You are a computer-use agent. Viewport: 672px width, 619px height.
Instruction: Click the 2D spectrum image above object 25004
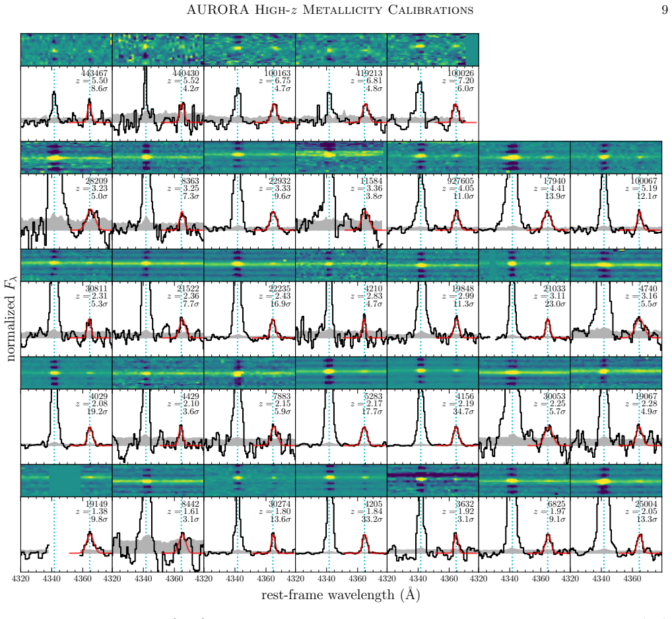click(x=617, y=480)
